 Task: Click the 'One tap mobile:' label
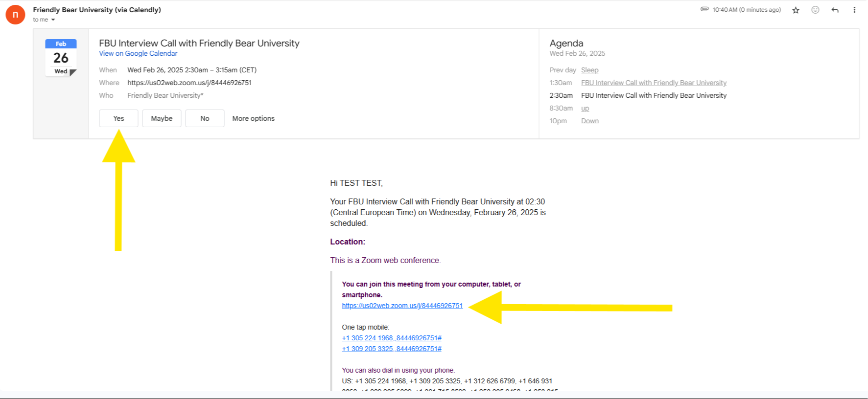coord(366,327)
